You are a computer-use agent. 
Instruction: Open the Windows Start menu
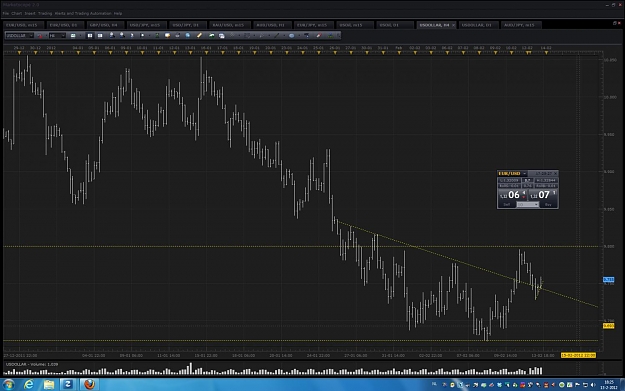(x=8, y=385)
